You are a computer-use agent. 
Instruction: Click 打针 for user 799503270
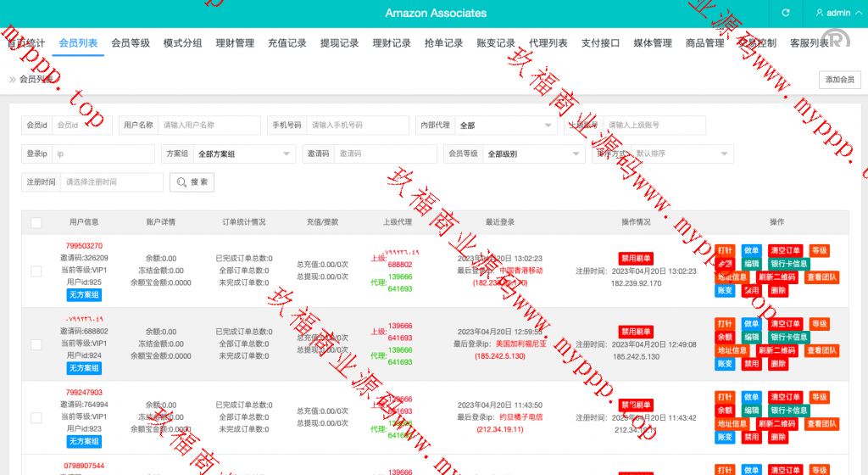point(725,251)
